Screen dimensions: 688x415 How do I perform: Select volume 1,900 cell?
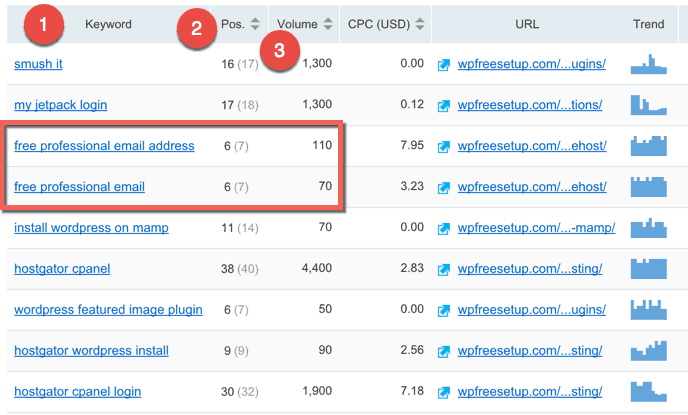click(x=317, y=391)
